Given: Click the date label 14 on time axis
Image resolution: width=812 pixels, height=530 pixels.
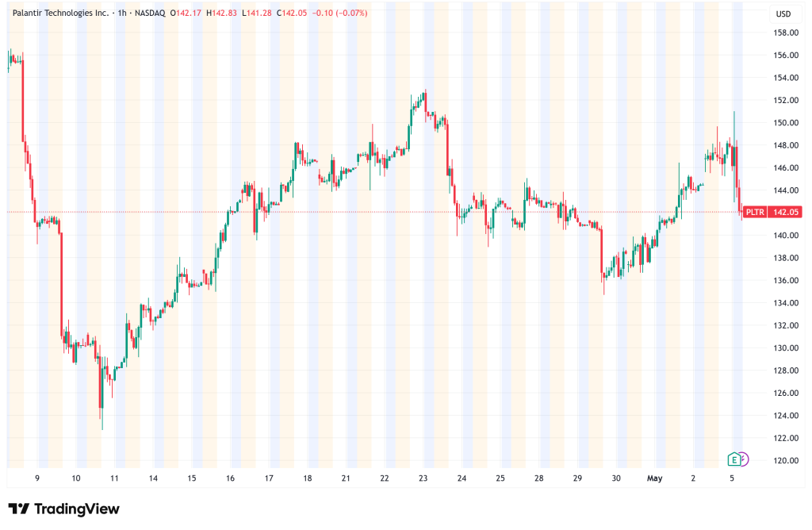Looking at the screenshot, I should click(153, 478).
